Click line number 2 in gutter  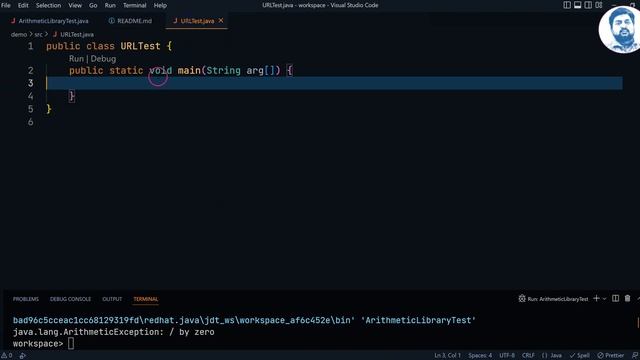coord(31,71)
